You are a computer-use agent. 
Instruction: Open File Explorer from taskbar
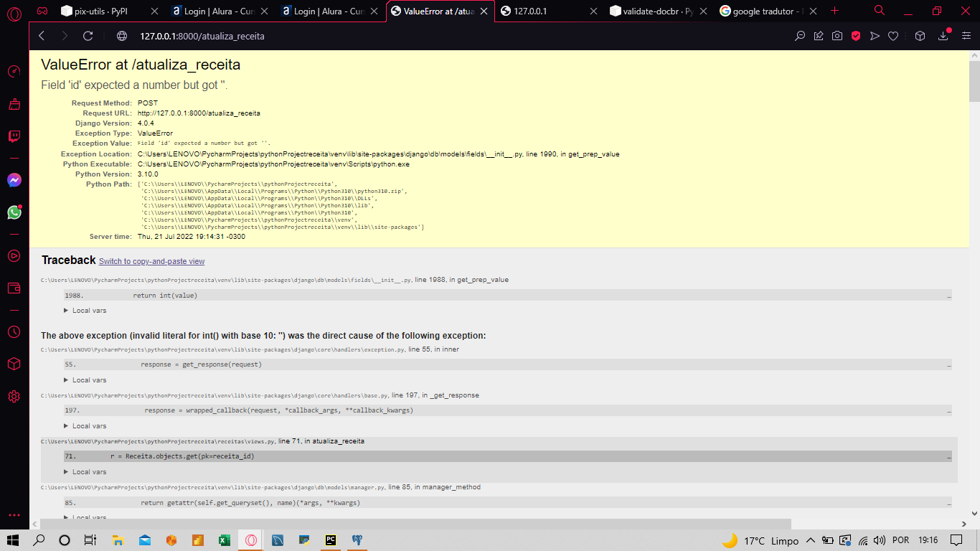(119, 540)
